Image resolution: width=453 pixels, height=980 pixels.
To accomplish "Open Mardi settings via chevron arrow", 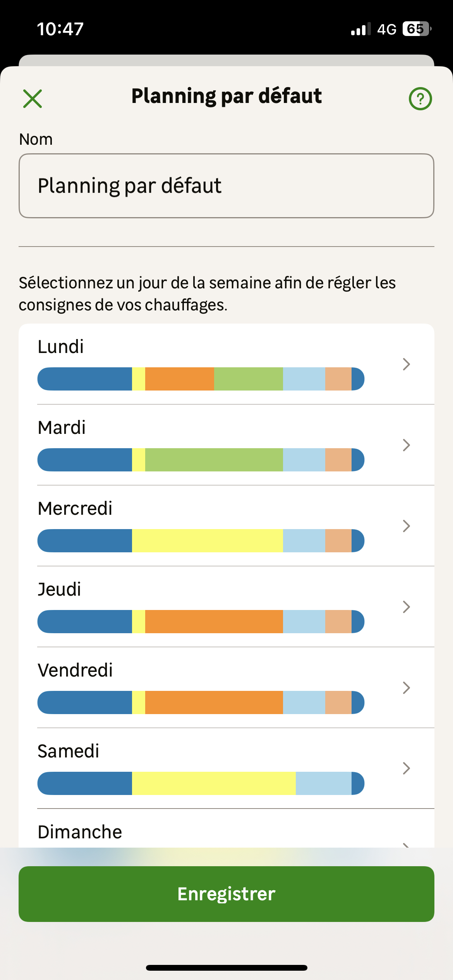I will 406,445.
